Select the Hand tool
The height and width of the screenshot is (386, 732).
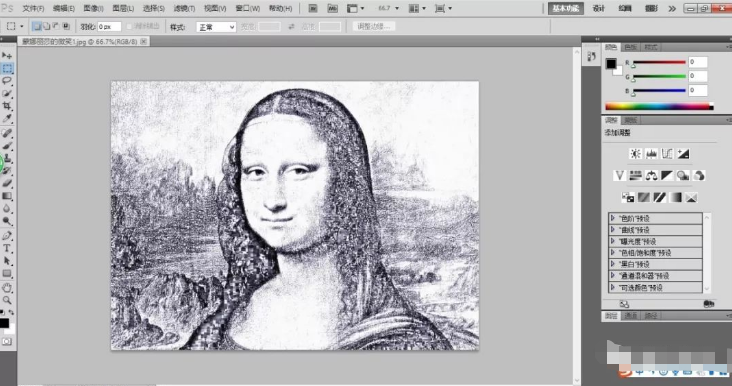click(7, 288)
